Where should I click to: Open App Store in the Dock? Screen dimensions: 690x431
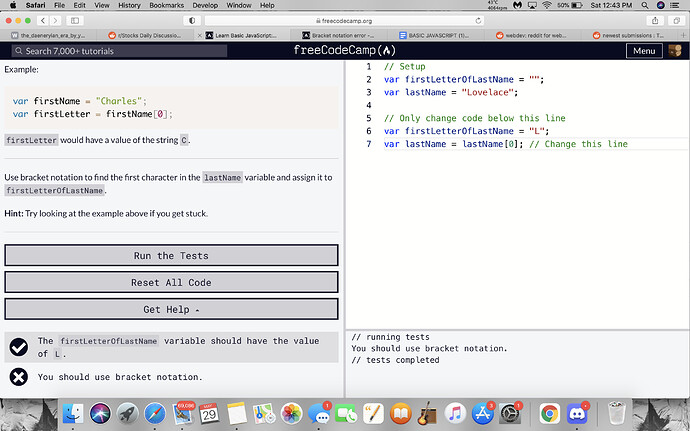tap(483, 414)
